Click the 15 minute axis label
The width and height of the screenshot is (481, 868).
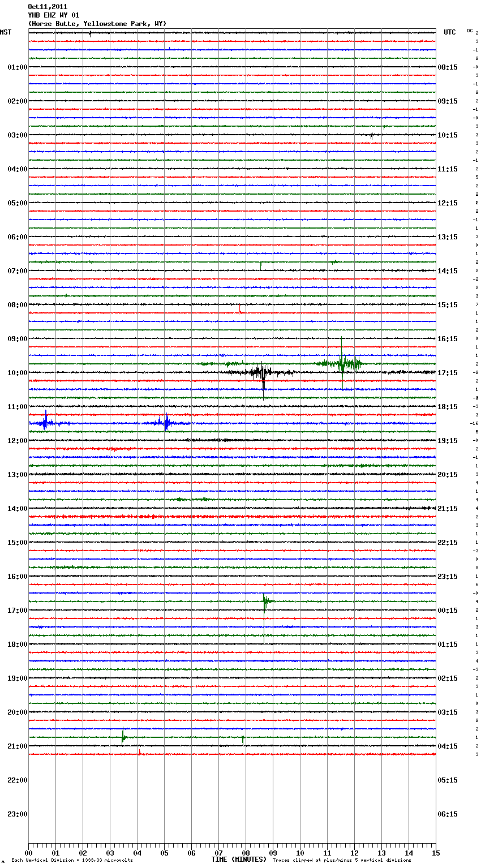436,853
